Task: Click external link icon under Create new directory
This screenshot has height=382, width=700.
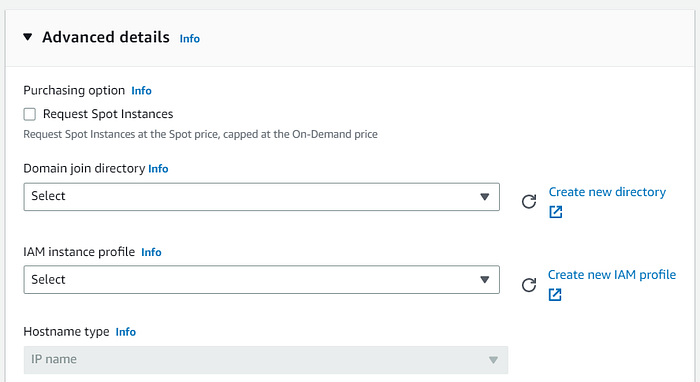Action: tap(556, 212)
